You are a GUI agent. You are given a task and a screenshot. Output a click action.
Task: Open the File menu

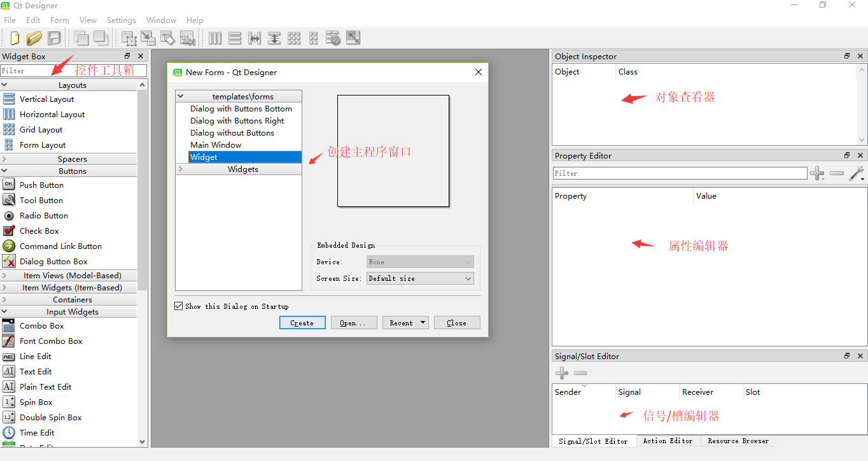click(10, 20)
